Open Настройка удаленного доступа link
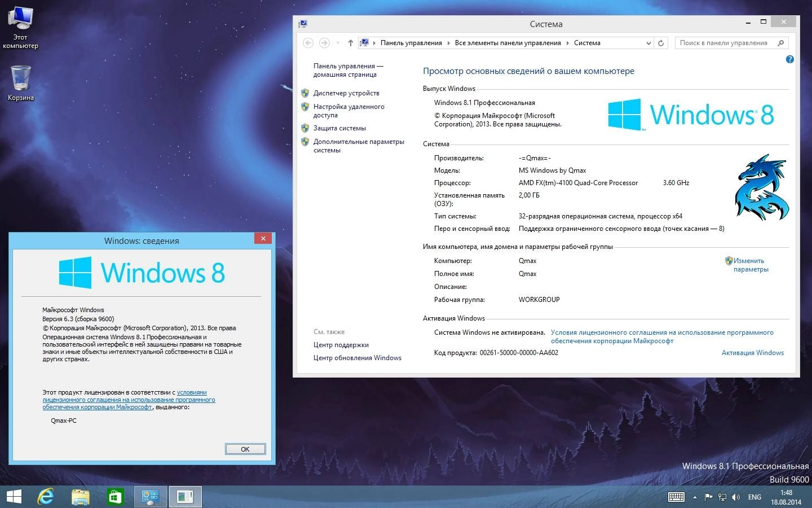This screenshot has width=812, height=508. click(x=348, y=111)
